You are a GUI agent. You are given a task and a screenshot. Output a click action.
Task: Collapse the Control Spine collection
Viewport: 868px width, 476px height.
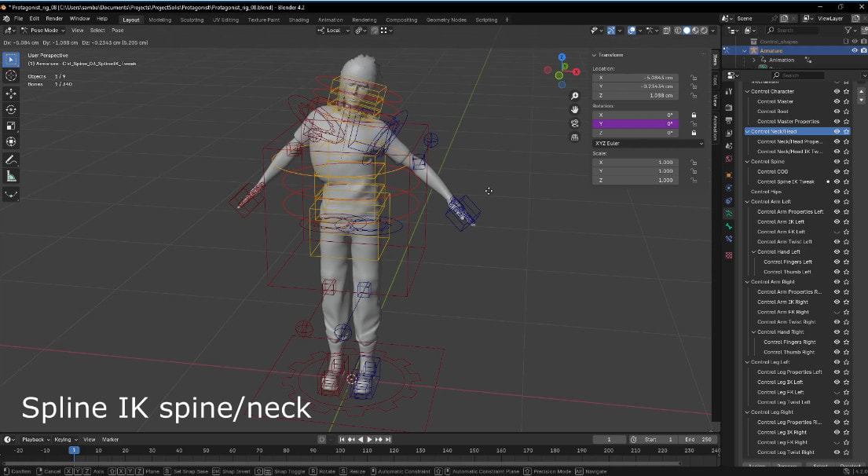pyautogui.click(x=747, y=162)
